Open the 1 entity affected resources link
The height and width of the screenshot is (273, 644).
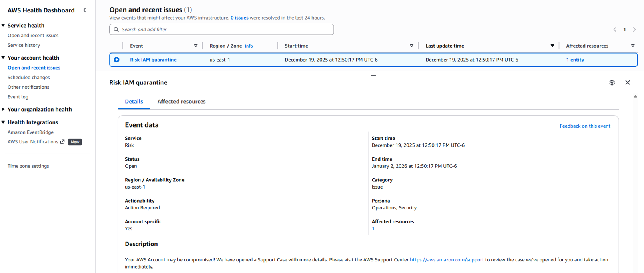(575, 60)
